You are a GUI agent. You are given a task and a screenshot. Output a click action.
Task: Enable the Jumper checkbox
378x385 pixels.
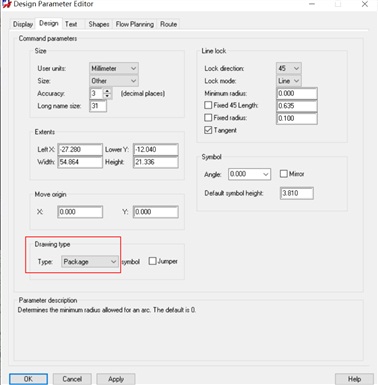point(152,261)
